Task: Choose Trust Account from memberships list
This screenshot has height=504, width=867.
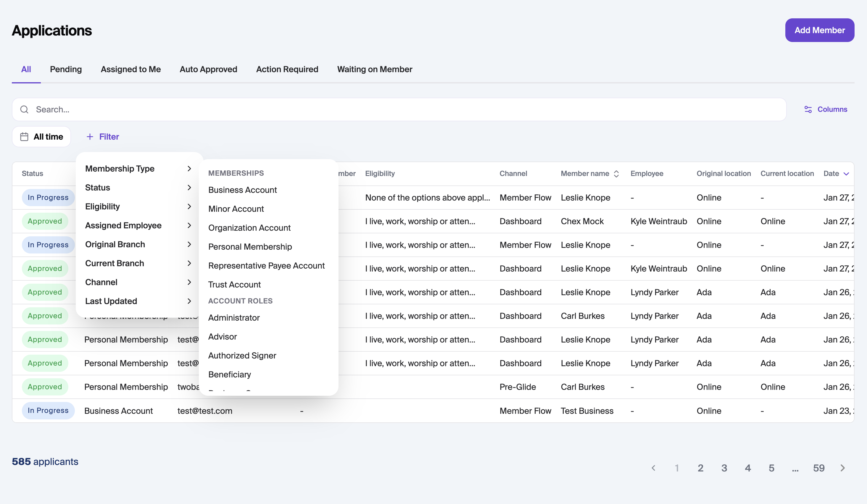Action: [x=234, y=284]
